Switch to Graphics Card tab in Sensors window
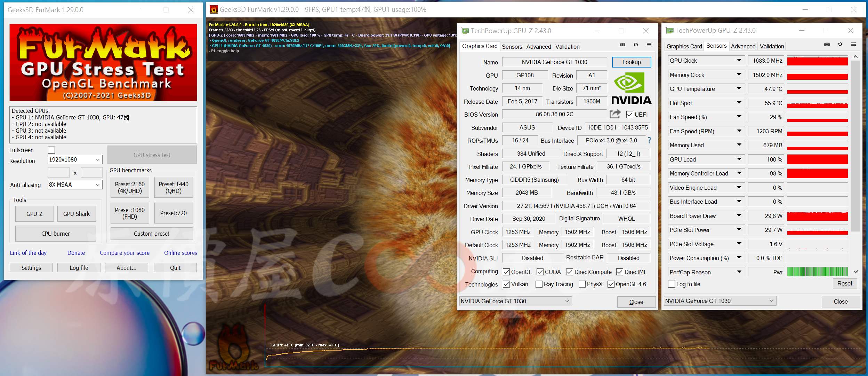Image resolution: width=868 pixels, height=376 pixels. click(684, 46)
